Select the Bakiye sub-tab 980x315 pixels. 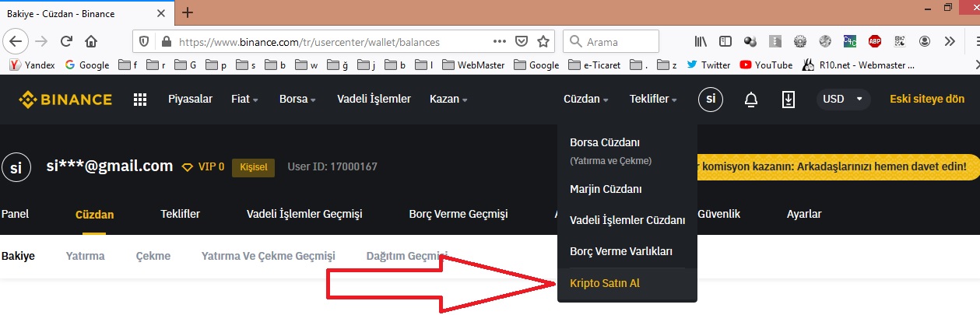tap(18, 256)
